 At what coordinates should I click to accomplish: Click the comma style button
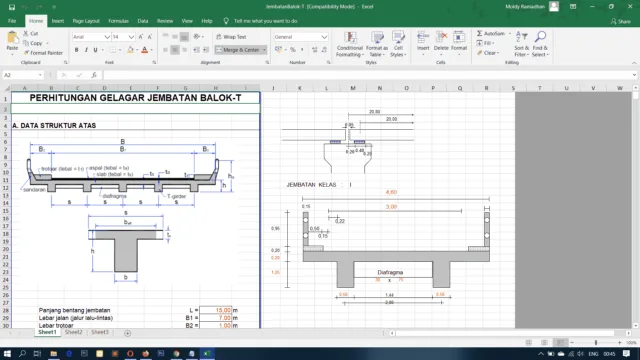(302, 50)
